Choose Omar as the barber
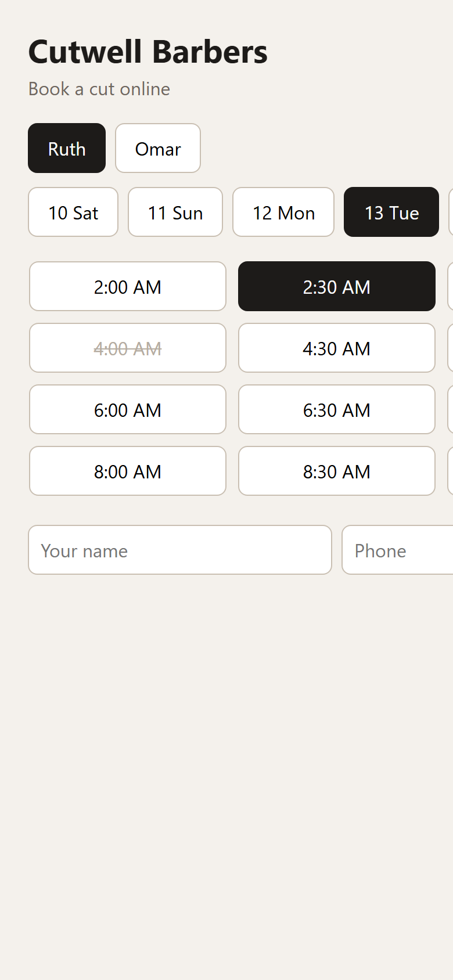 coord(158,148)
